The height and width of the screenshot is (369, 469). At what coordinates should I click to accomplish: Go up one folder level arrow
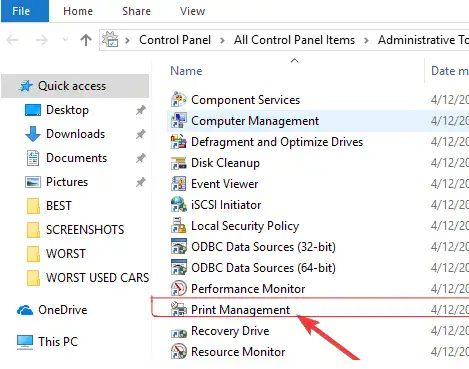click(x=86, y=40)
